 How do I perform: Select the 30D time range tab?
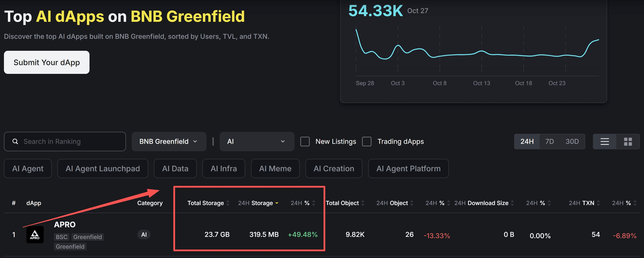pyautogui.click(x=572, y=141)
